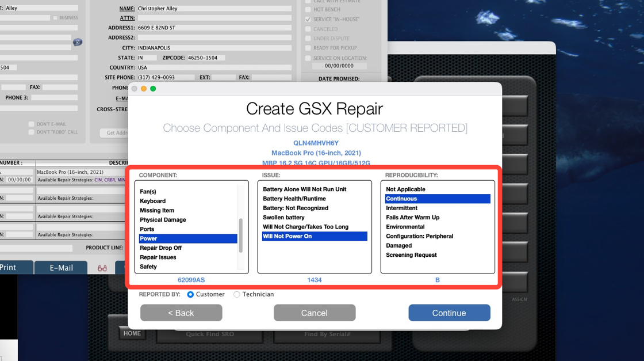Enable SERVICE ON LOCATION checkbox

click(x=308, y=58)
